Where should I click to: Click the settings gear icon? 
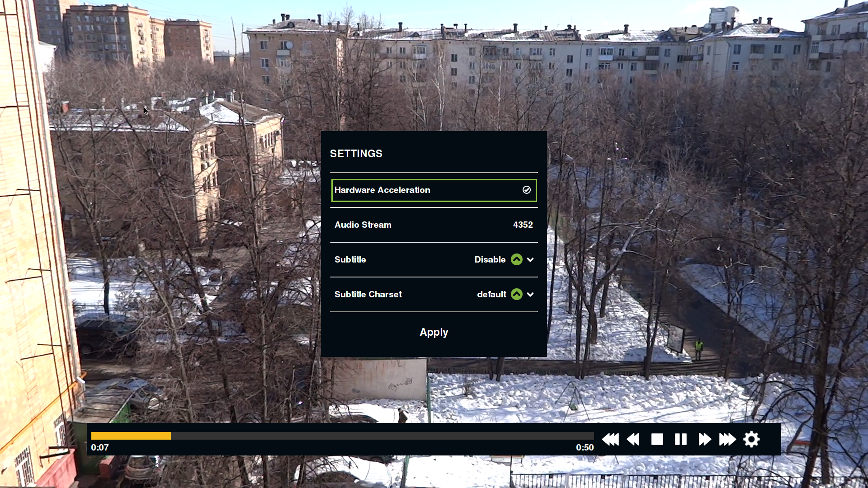(751, 439)
